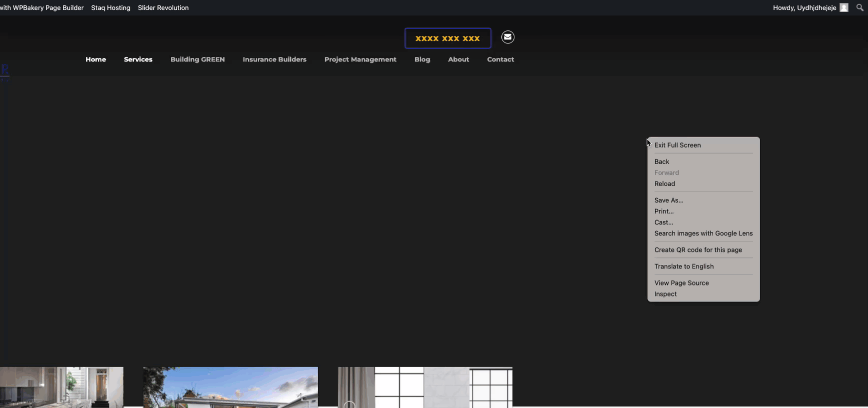This screenshot has height=408, width=868.
Task: Open the Contact page link
Action: [x=500, y=59]
